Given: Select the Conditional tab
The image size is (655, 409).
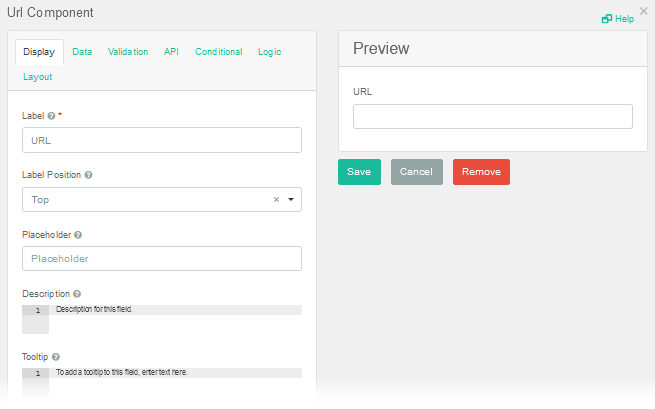Looking at the screenshot, I should coord(218,52).
